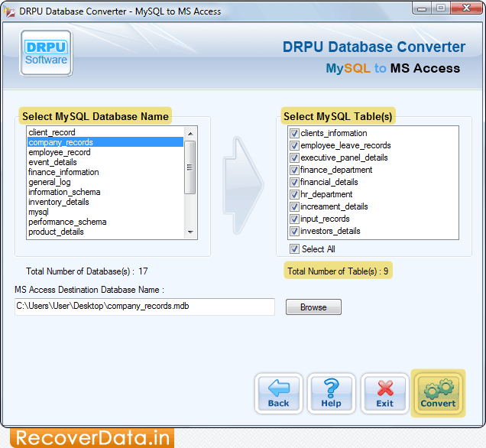The width and height of the screenshot is (486, 448).
Task: Uncheck the clients_information table checkbox
Action: (x=294, y=133)
